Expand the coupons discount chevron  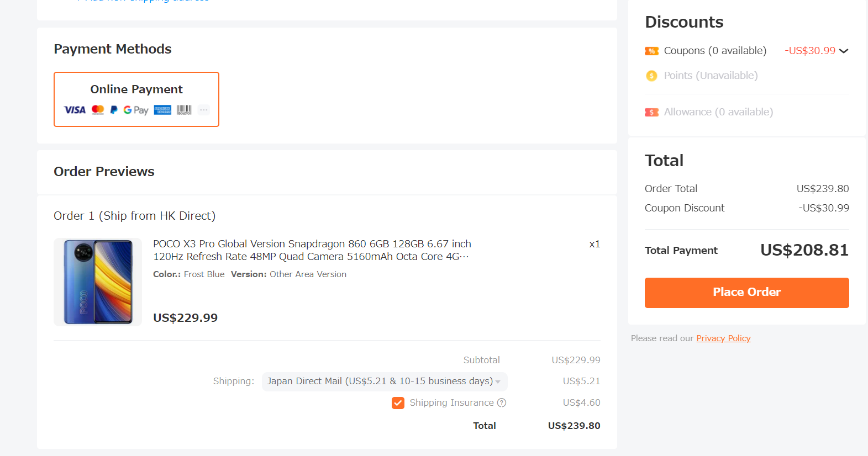point(844,51)
